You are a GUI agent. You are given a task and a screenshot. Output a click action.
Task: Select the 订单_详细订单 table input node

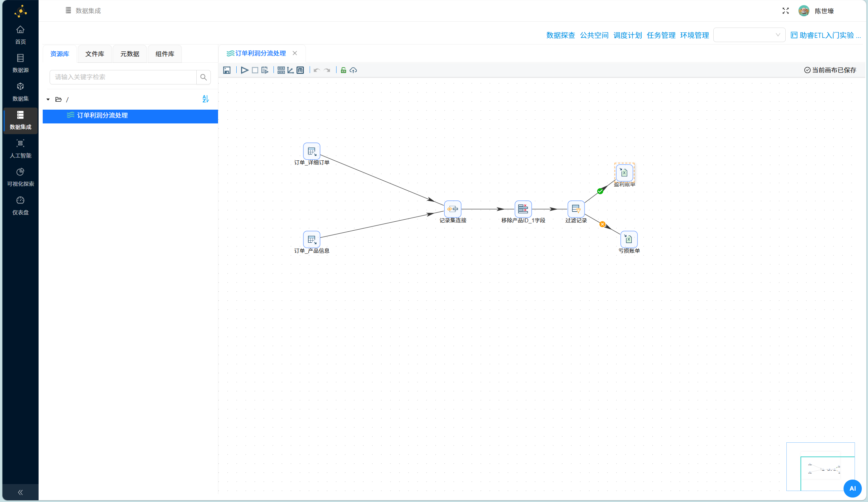[x=312, y=151]
